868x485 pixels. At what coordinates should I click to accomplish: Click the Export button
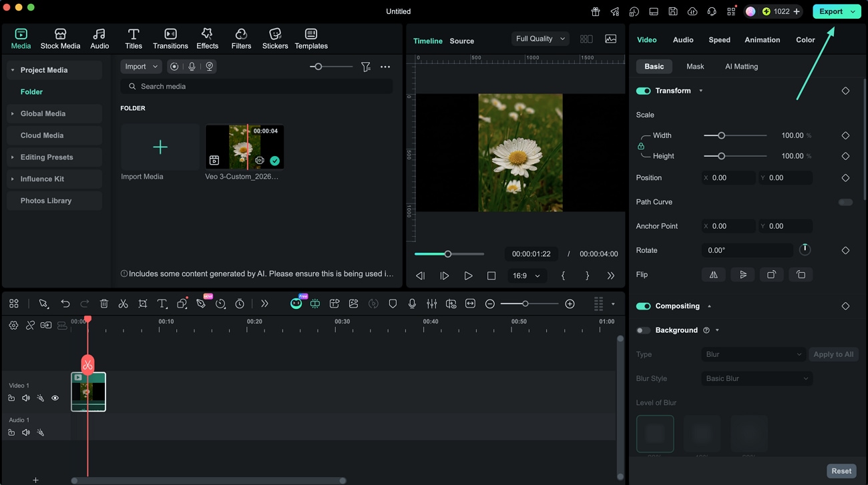831,11
